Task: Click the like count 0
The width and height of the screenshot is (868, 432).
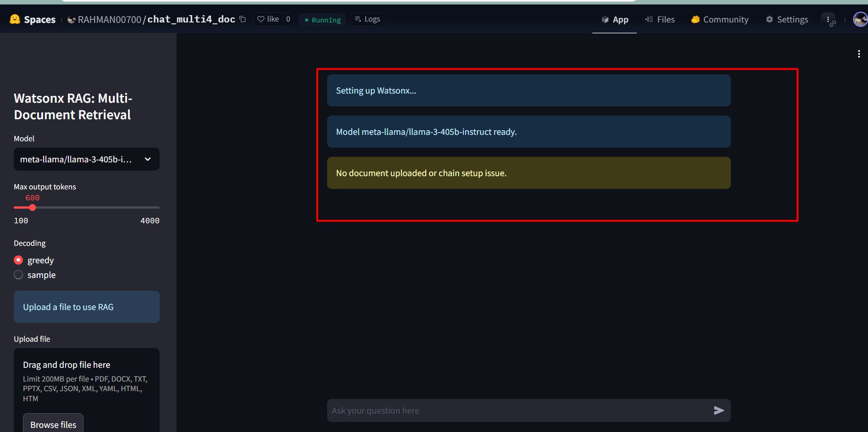Action: 288,19
